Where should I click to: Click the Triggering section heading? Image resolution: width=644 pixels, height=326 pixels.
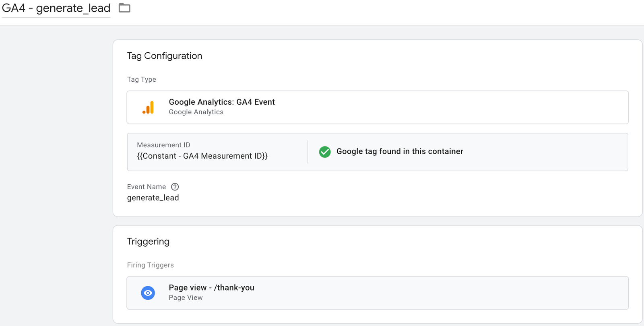pos(148,241)
